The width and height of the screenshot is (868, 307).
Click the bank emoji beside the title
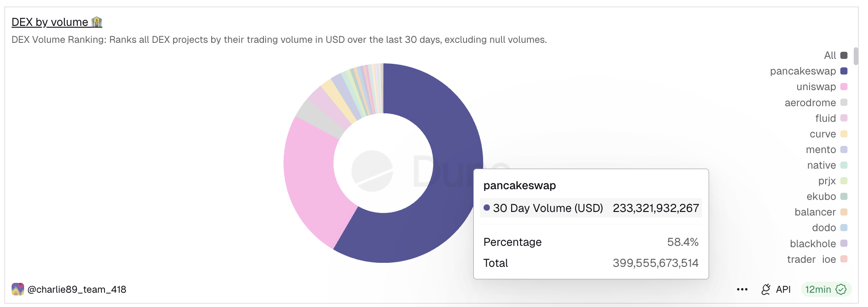click(x=97, y=22)
